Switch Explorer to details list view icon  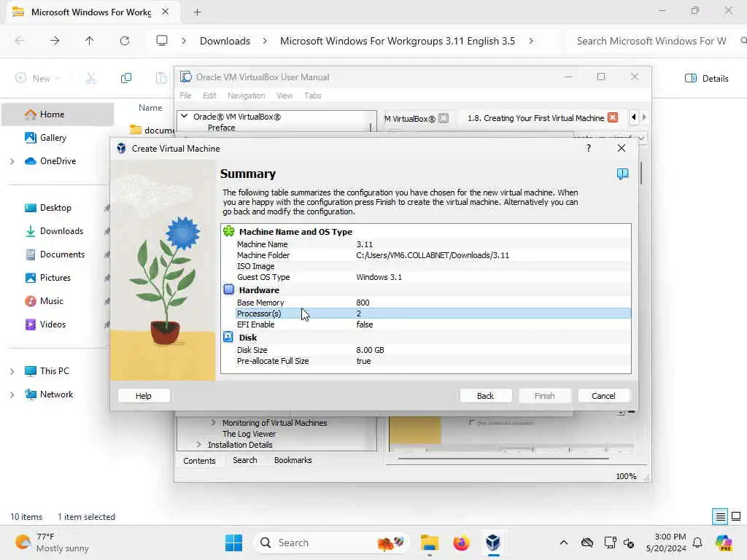pos(720,516)
